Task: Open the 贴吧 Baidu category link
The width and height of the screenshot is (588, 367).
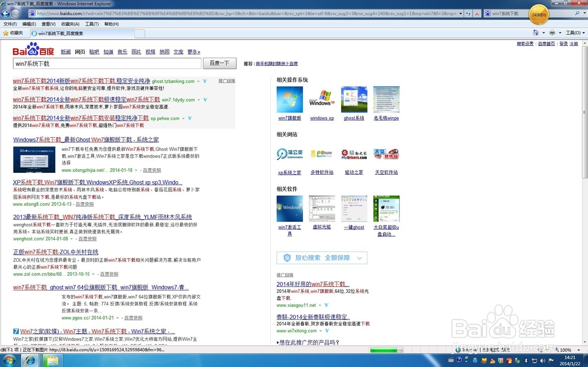Action: pos(94,52)
